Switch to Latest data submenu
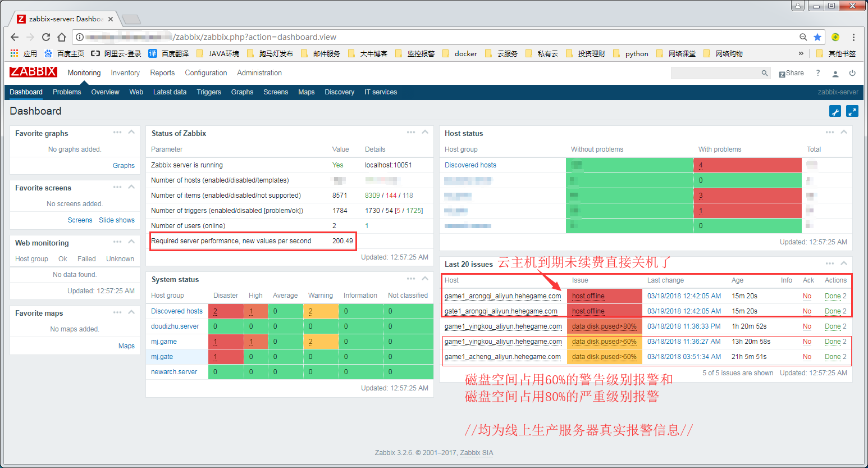Viewport: 868px width, 468px height. point(170,92)
